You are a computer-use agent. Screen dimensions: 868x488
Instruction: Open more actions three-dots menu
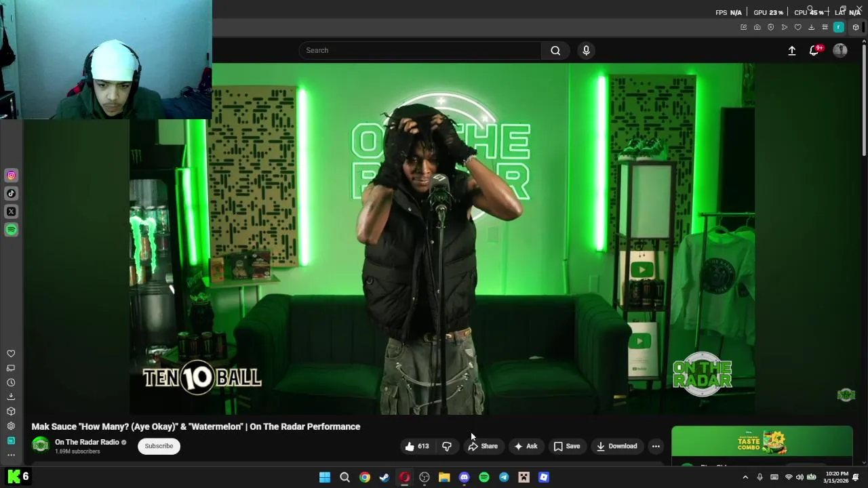tap(656, 446)
